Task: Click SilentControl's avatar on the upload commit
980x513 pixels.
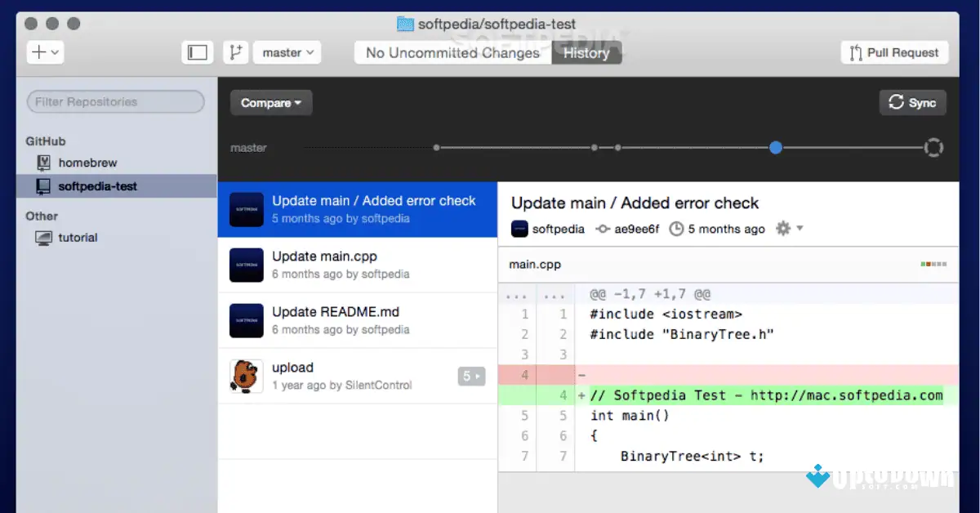Action: tap(246, 376)
